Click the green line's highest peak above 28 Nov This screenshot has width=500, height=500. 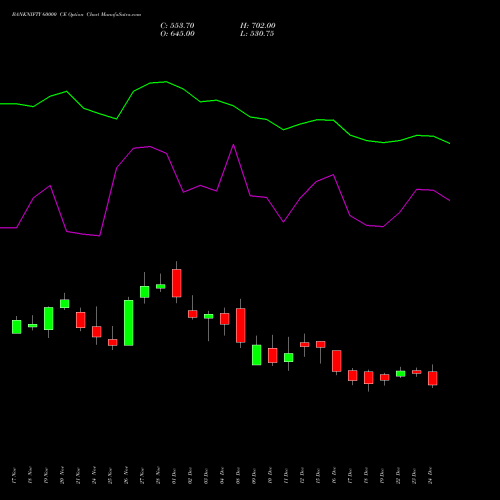pos(166,82)
